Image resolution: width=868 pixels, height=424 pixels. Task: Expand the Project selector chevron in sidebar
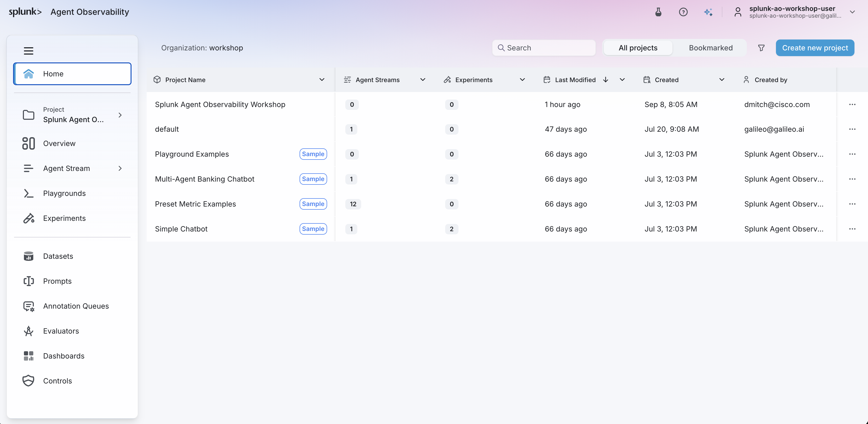(x=120, y=115)
